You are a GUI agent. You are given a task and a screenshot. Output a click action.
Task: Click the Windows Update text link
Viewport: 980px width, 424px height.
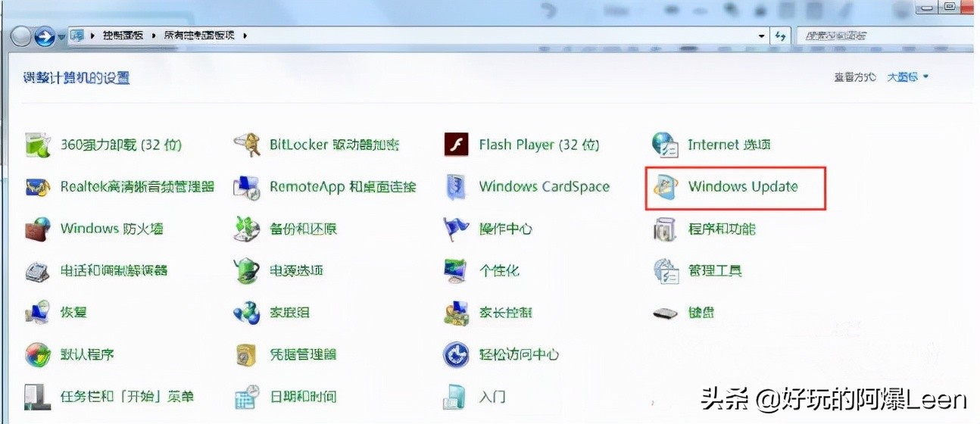(x=743, y=186)
